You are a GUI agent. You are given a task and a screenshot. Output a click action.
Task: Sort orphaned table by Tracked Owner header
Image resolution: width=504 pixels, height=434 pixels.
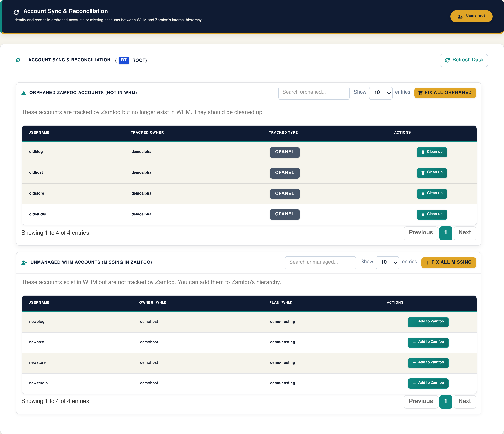147,132
